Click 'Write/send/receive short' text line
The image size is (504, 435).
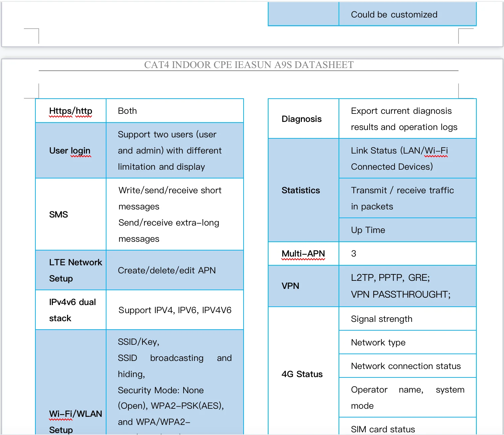[x=170, y=190]
